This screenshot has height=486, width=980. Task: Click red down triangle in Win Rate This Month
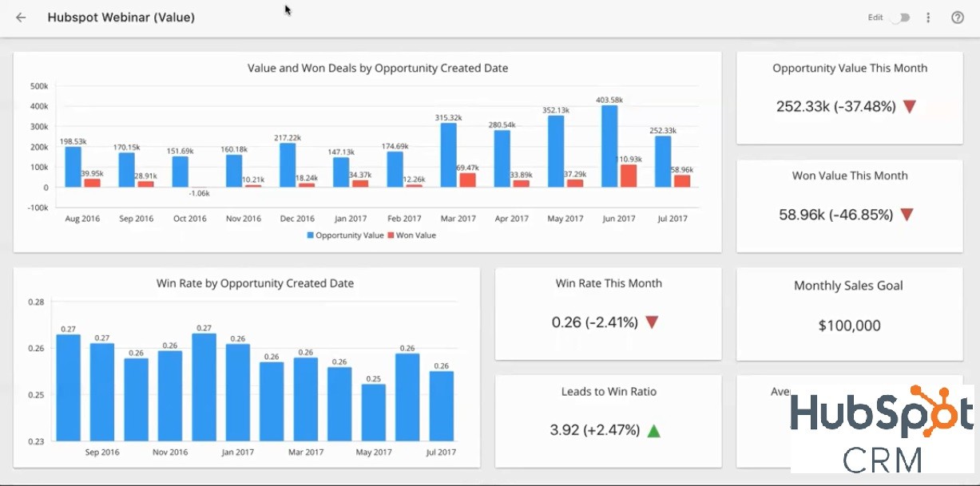(652, 322)
